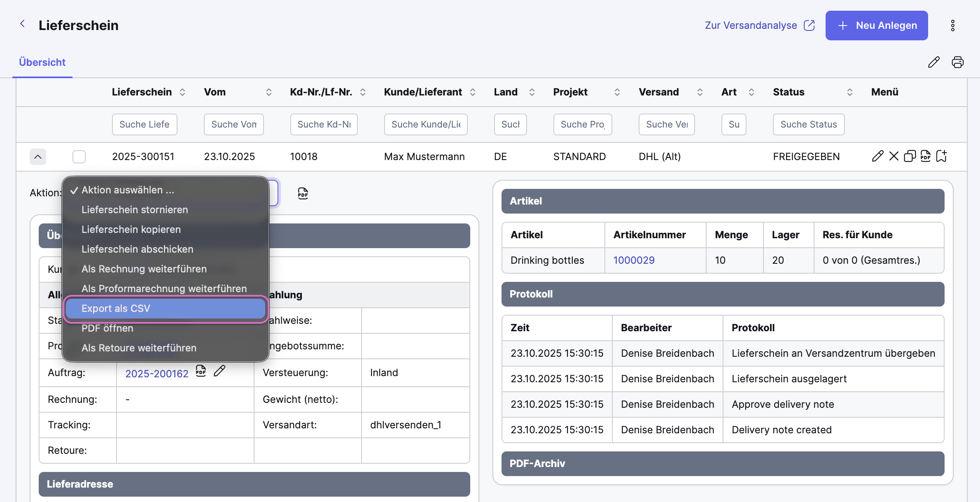Collapse the expanded row with chevron up
Screen dimensions: 980x502
pos(38,157)
